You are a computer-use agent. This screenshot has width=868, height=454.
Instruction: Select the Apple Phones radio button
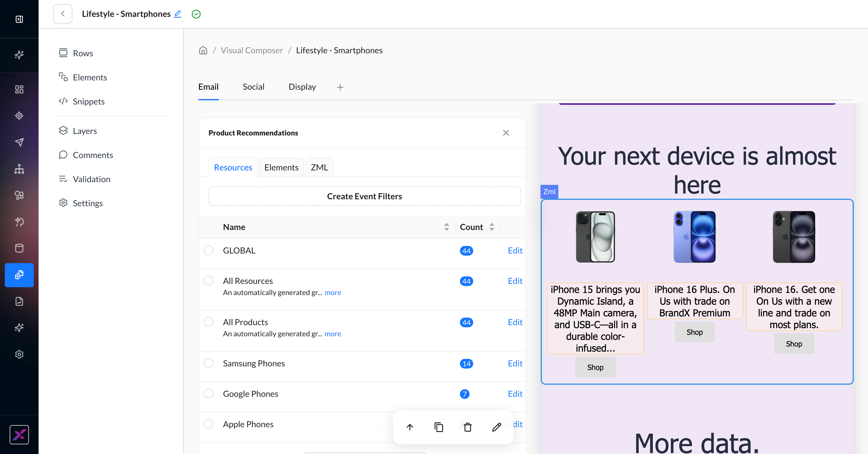(209, 424)
